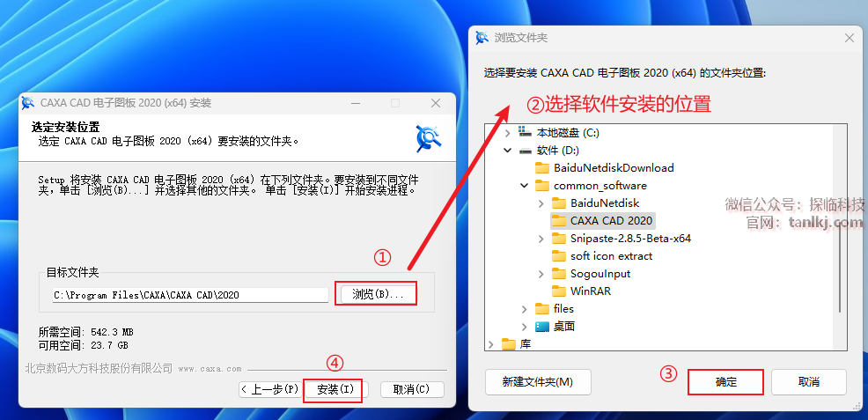Click the Cancel (取消(C)) button in installer

pos(412,389)
